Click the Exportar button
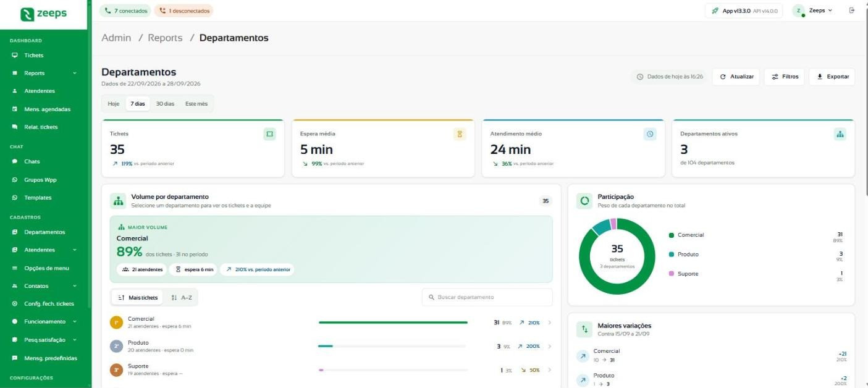868x388 pixels. coord(832,77)
